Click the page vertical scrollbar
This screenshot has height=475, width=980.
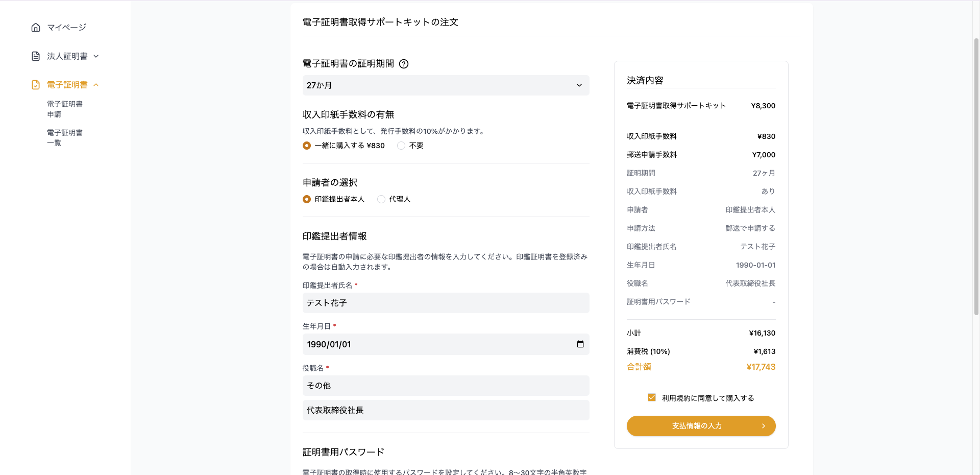976,176
